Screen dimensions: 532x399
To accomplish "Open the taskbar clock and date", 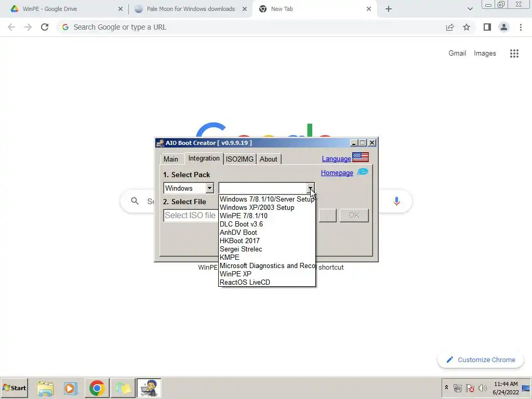I will pos(506,388).
